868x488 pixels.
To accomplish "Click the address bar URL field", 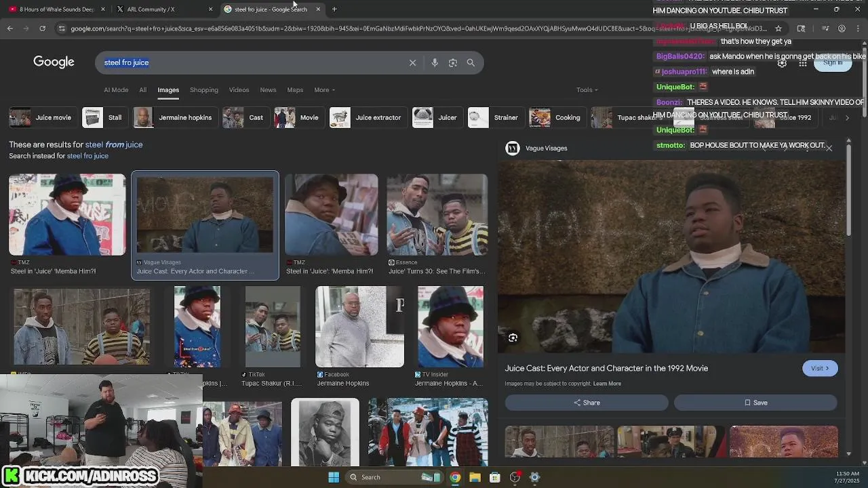I will click(x=418, y=28).
